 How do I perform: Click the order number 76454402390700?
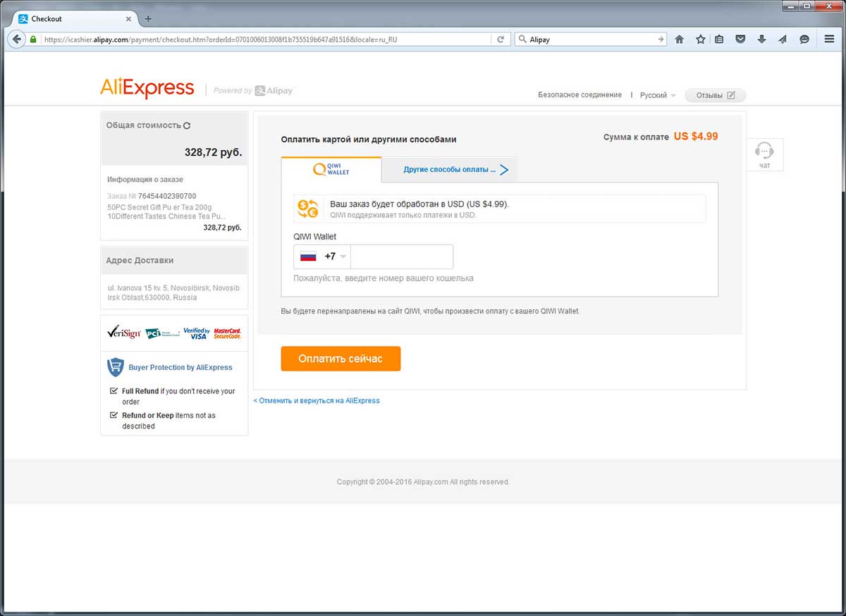pyautogui.click(x=167, y=196)
